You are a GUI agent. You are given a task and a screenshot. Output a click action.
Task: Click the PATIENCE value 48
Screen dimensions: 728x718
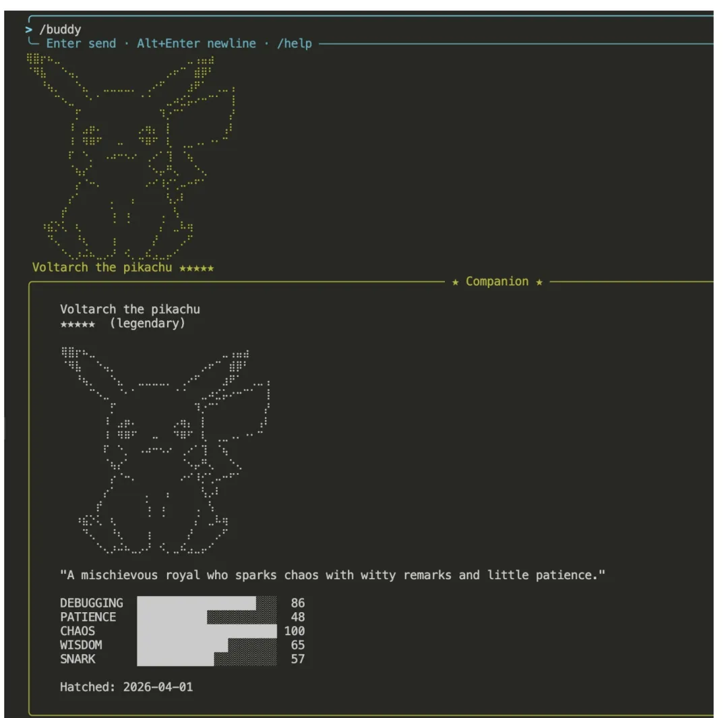pos(298,617)
